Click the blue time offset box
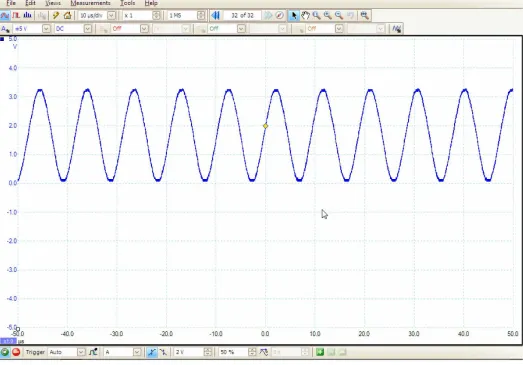Viewport: 523px width, 365px height. [x=8, y=341]
